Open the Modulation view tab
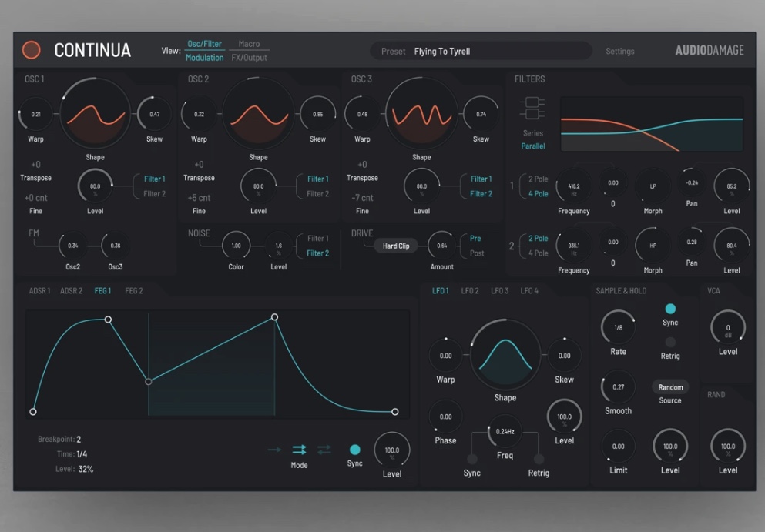The image size is (765, 532). 204,58
